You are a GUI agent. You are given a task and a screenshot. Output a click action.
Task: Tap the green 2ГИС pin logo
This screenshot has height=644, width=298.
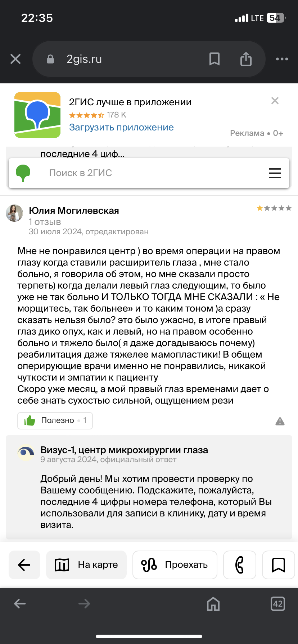coord(23,173)
